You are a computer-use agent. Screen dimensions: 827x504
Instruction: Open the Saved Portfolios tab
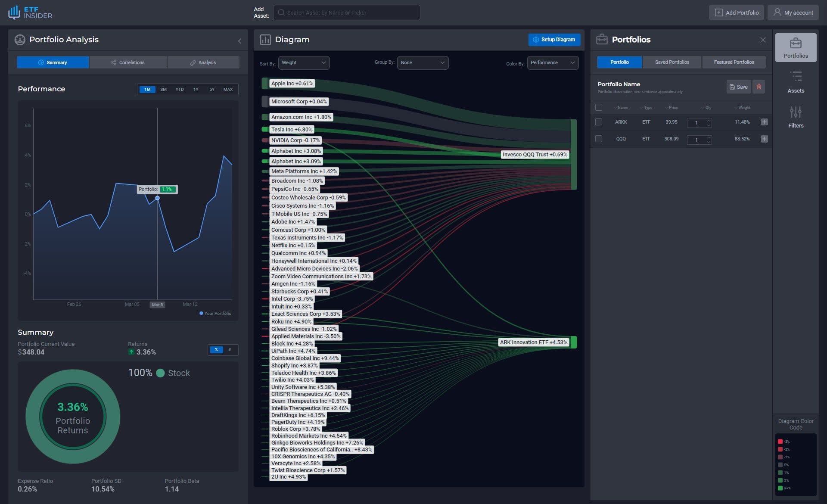(x=672, y=62)
